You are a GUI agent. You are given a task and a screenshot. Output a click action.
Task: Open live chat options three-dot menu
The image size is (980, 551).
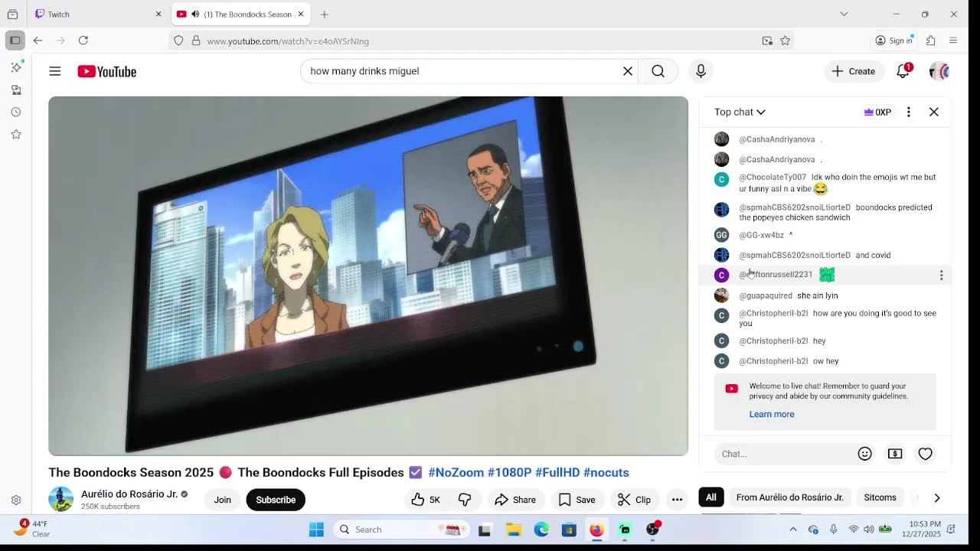(909, 112)
